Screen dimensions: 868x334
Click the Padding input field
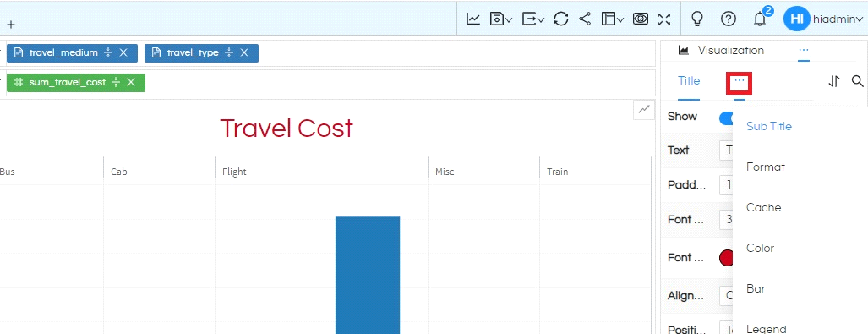pyautogui.click(x=726, y=185)
